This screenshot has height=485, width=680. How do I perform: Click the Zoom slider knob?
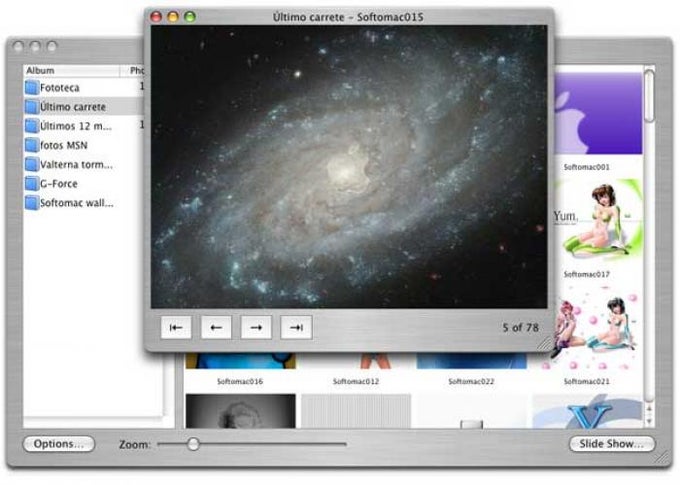coord(193,444)
